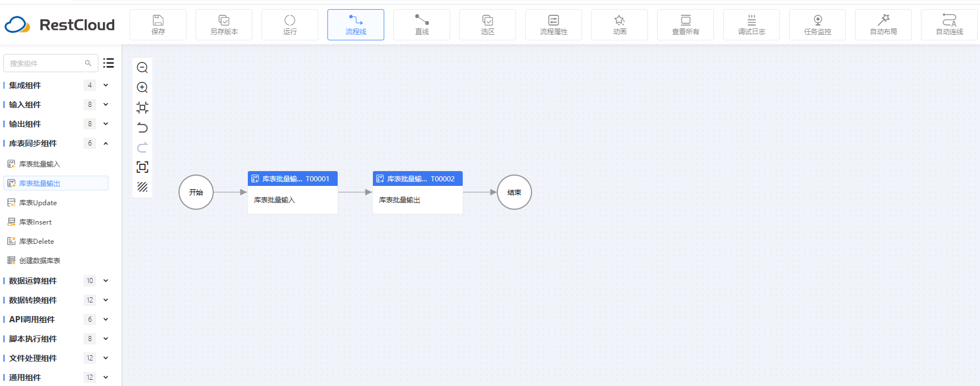Toggle the component list view icon
This screenshot has width=980, height=386.
(109, 63)
